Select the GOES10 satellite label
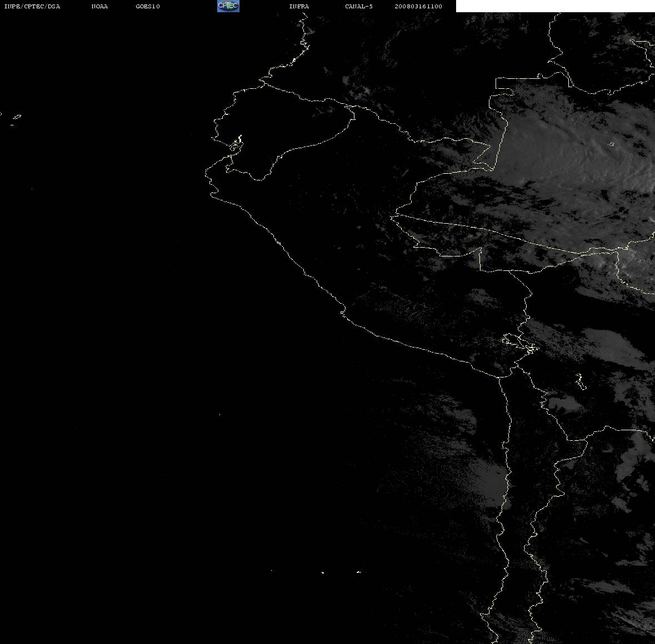This screenshot has height=644, width=655. (148, 6)
